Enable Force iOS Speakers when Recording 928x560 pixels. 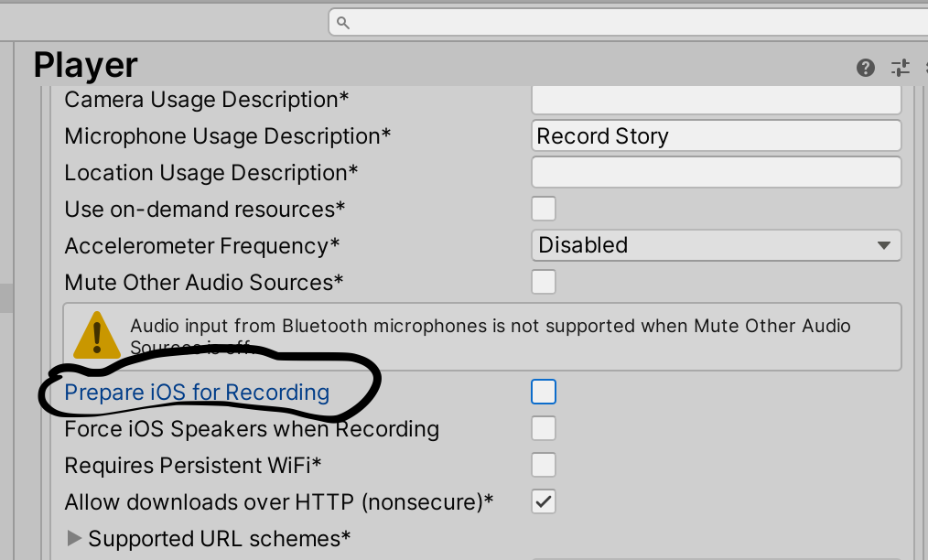point(544,428)
